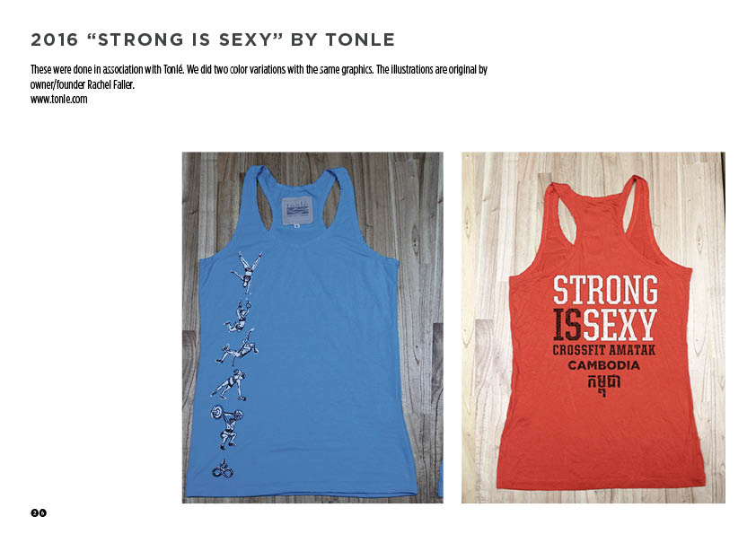Click the 'owner/founder Rachel Faller' text line
This screenshot has height=534, width=756.
pyautogui.click(x=83, y=84)
